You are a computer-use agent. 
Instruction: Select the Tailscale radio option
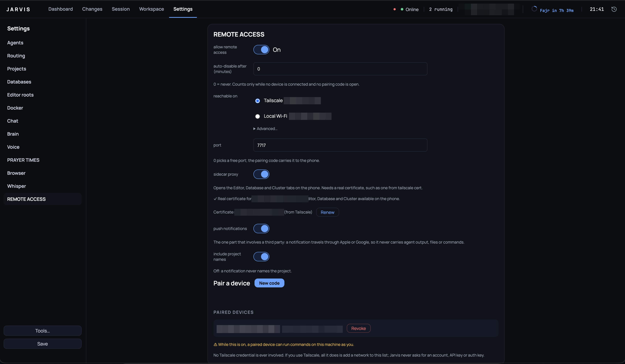[257, 101]
